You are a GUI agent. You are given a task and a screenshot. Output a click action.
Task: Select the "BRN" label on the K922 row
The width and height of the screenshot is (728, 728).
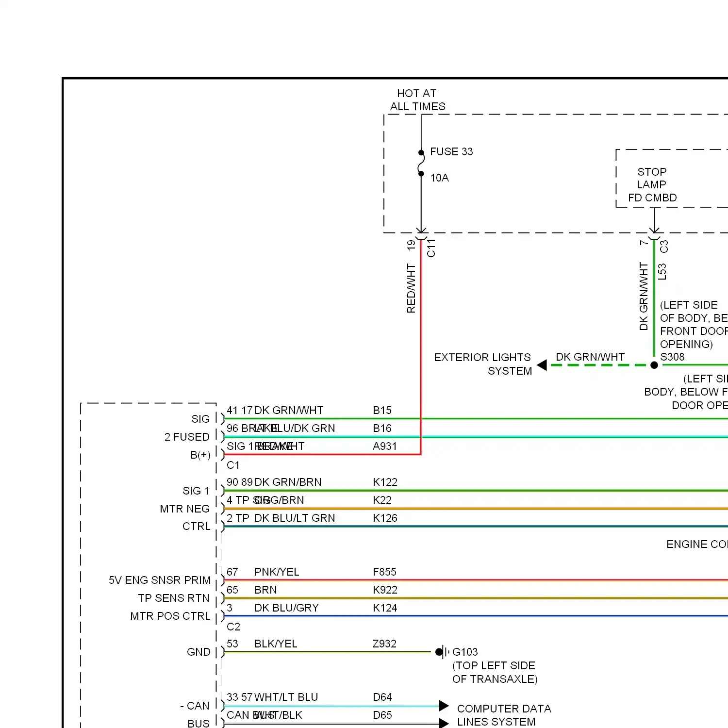pos(265,590)
